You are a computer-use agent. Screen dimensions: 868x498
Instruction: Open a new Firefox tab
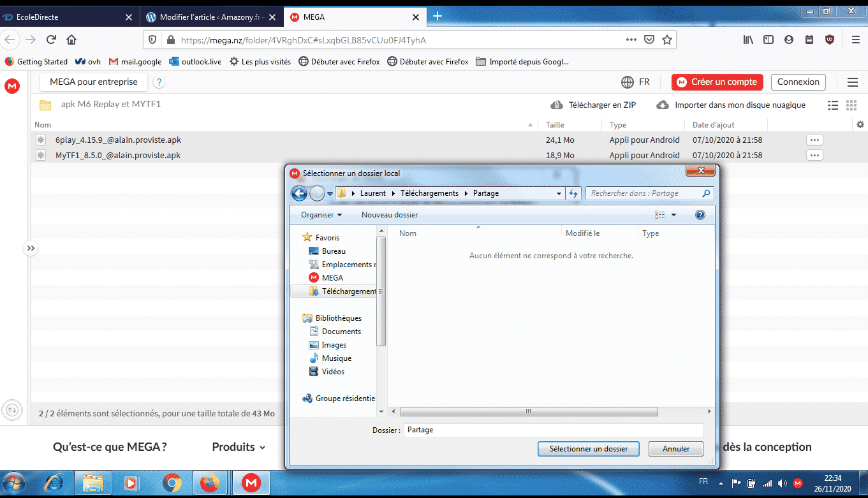point(438,17)
